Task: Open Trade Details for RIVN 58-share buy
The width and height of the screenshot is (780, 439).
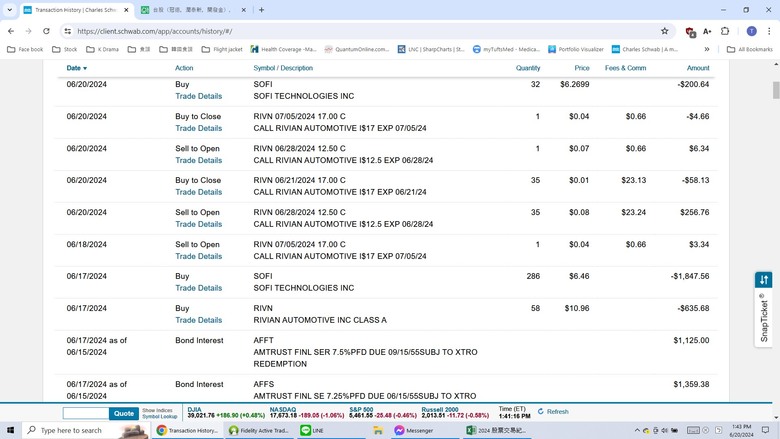Action: pos(198,320)
